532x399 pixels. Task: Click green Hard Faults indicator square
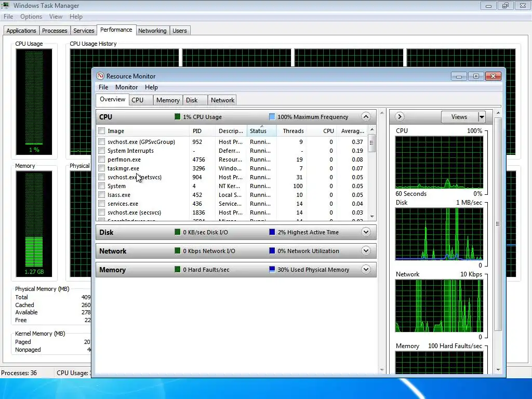(178, 270)
